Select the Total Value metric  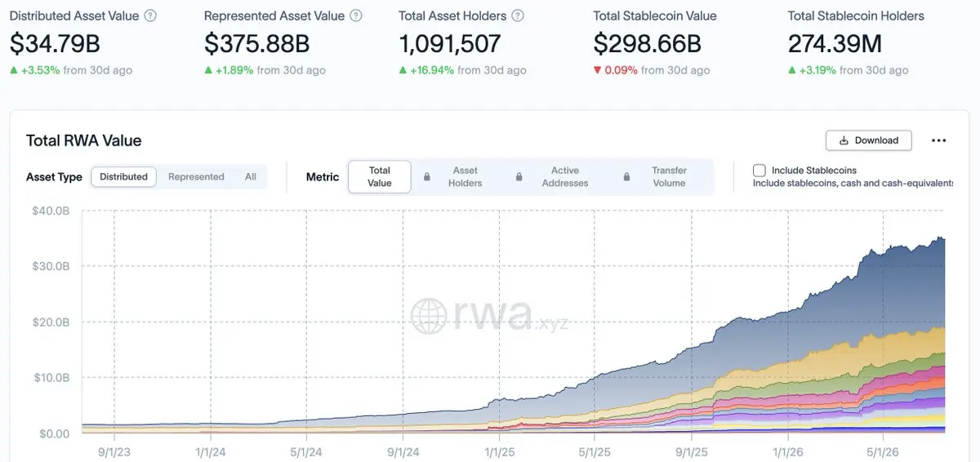coord(380,177)
